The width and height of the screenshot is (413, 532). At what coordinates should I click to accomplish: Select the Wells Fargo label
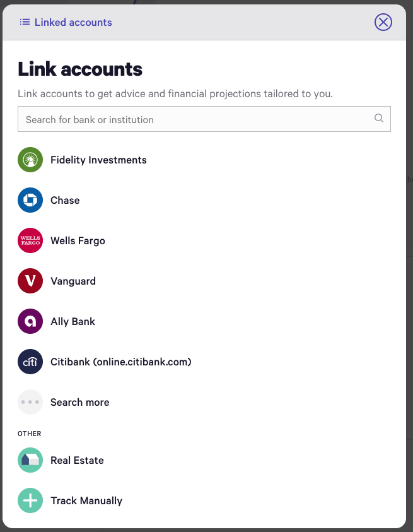tap(78, 240)
